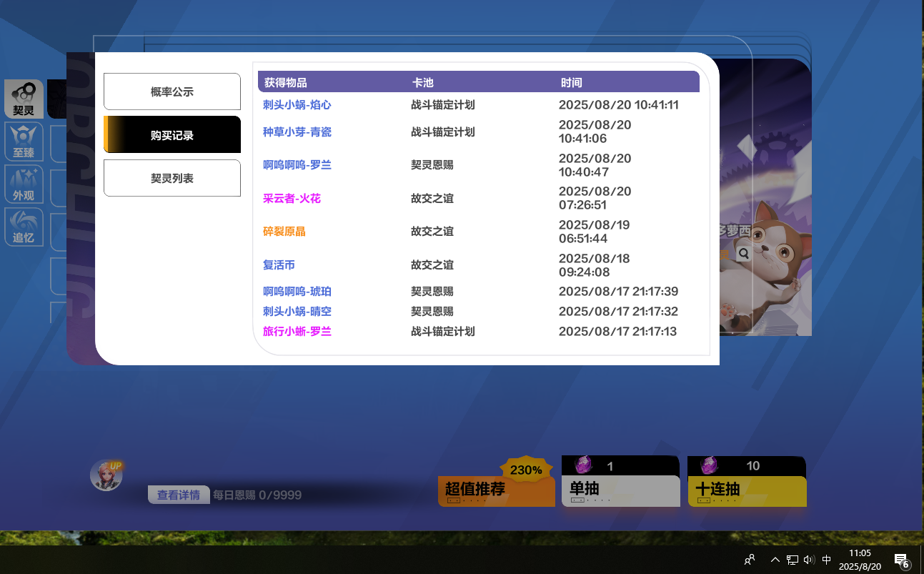The width and height of the screenshot is (924, 574).
Task: Open the volume tray icon
Action: (809, 560)
